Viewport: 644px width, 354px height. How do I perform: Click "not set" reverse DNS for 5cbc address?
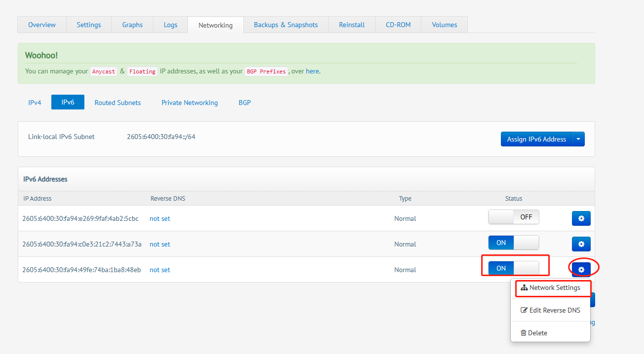tap(160, 218)
